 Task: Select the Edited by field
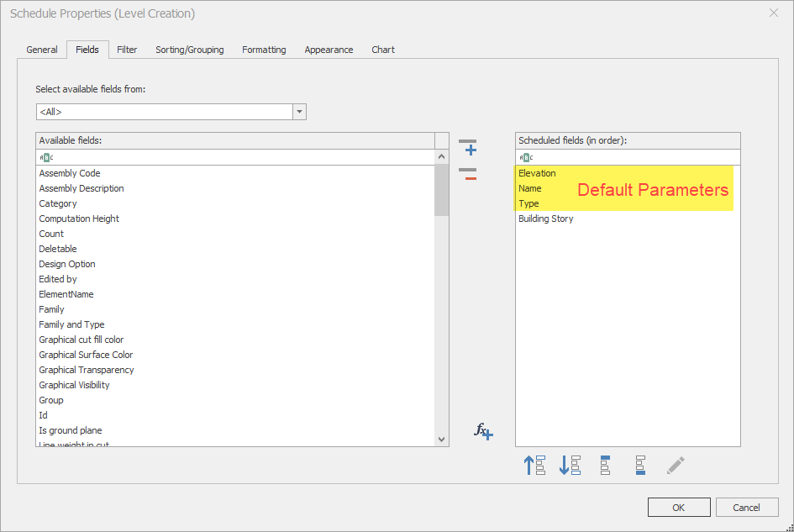pos(235,279)
